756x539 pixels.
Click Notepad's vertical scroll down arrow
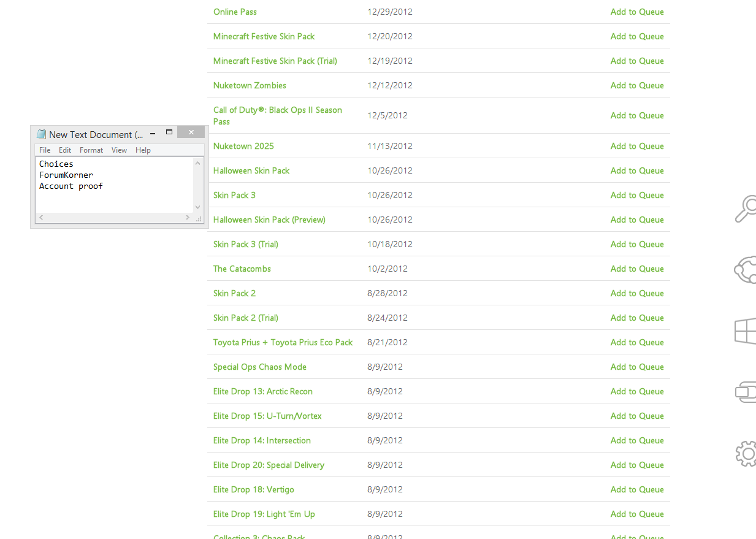197,207
